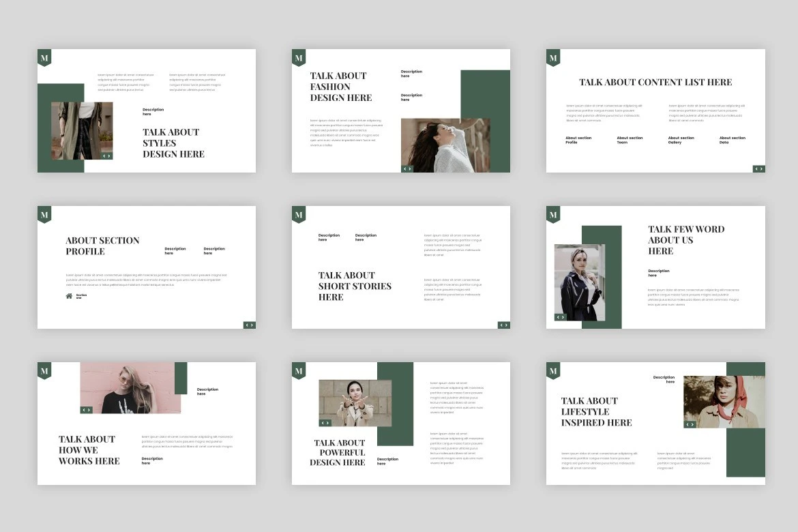
Task: Click the Talk About Short Stories Here heading
Action: point(355,286)
